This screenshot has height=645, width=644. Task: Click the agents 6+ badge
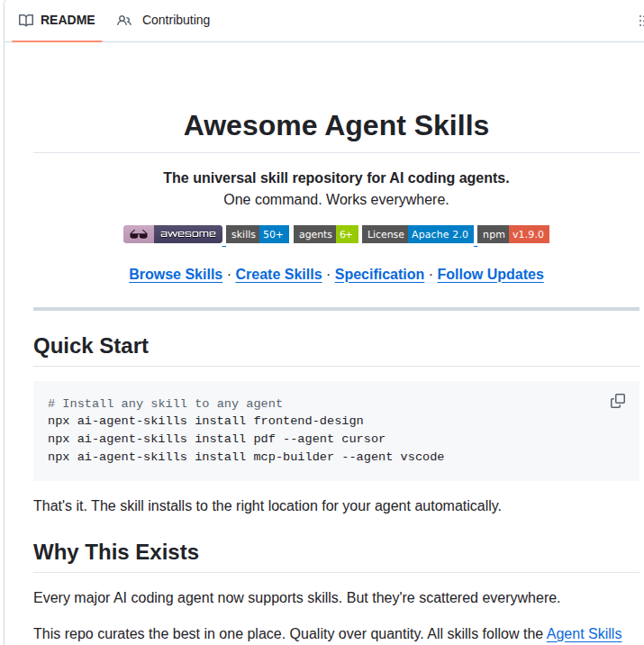(x=326, y=234)
